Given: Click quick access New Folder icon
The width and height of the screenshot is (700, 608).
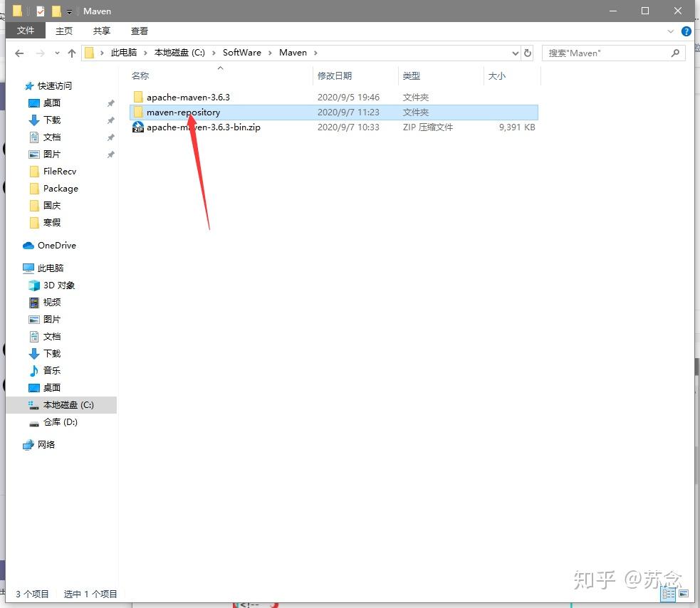Looking at the screenshot, I should [x=56, y=11].
